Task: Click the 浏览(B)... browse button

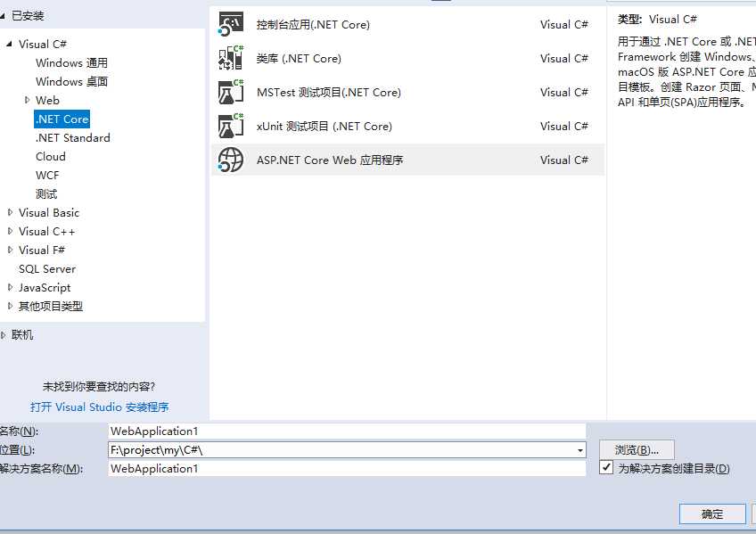Action: point(637,450)
